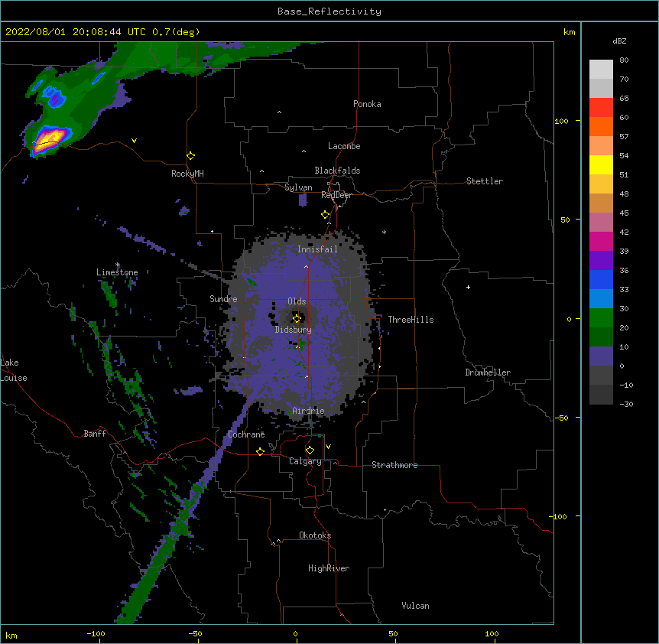Viewport: 659px width, 644px height.
Task: Click the Vulcan label
Action: pyautogui.click(x=415, y=606)
